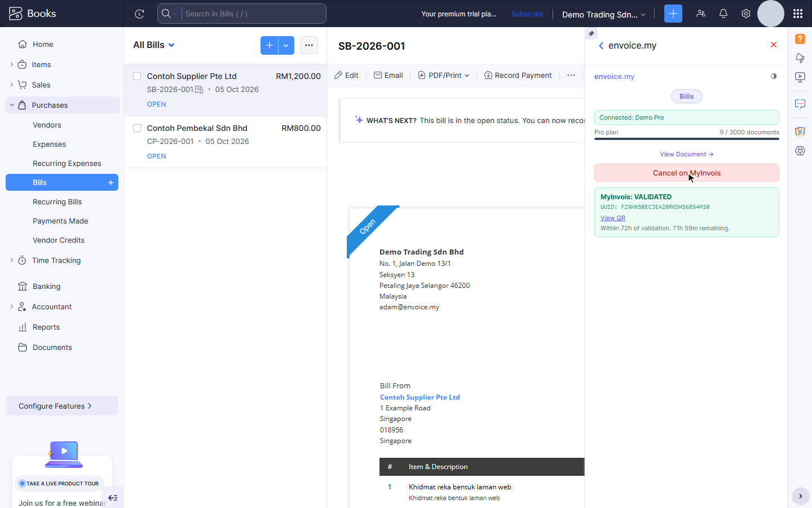
Task: Expand the right rail with bottom arrow
Action: point(800,496)
